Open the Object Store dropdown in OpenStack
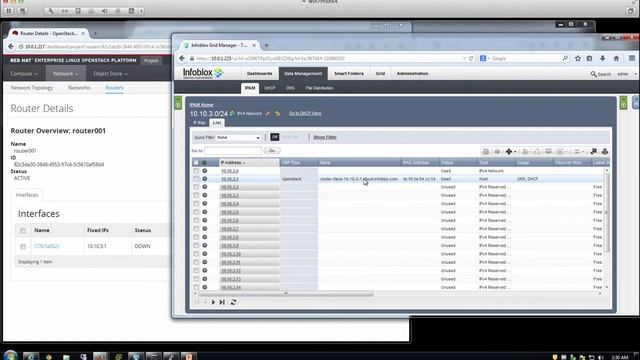The image size is (640, 360). [111, 73]
